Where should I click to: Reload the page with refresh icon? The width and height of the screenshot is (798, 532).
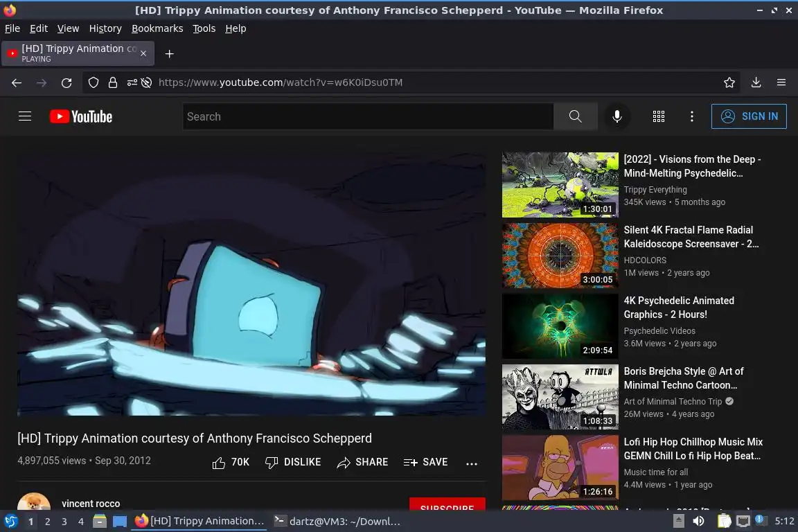[66, 82]
